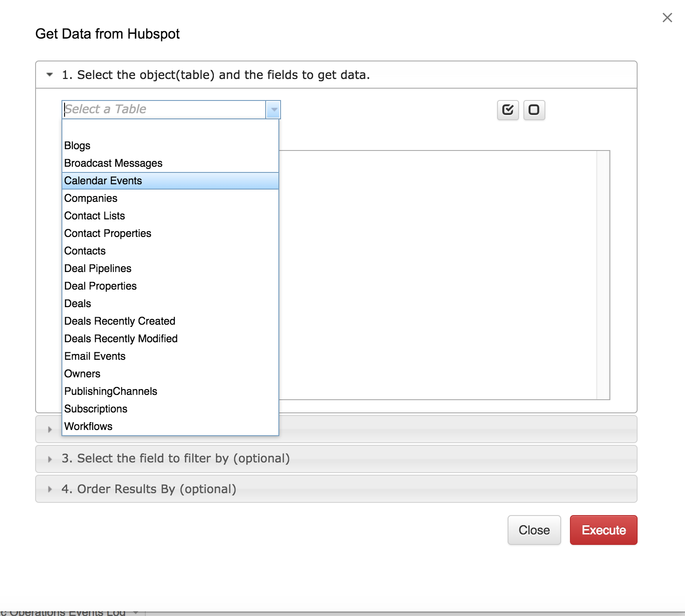Pick Deals Recently Modified table

121,339
